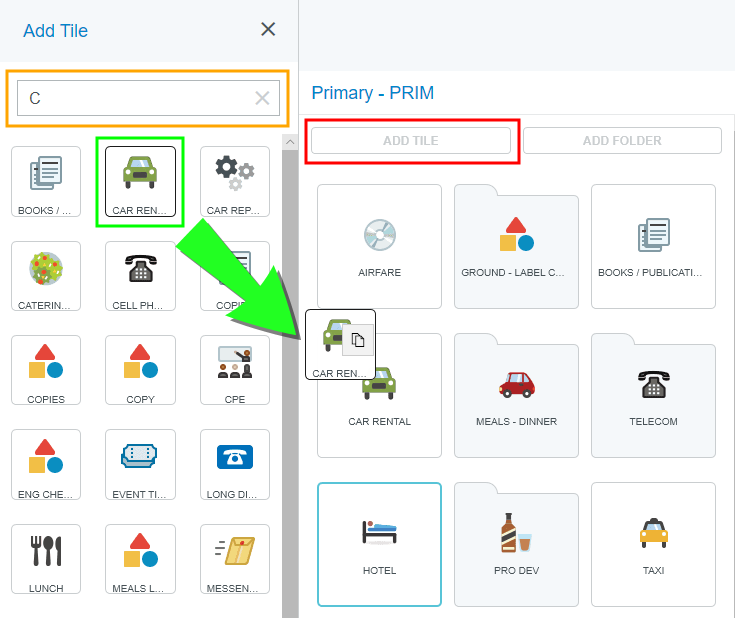Open the Airfare tile in Primary
735x618 pixels.
[x=379, y=246]
